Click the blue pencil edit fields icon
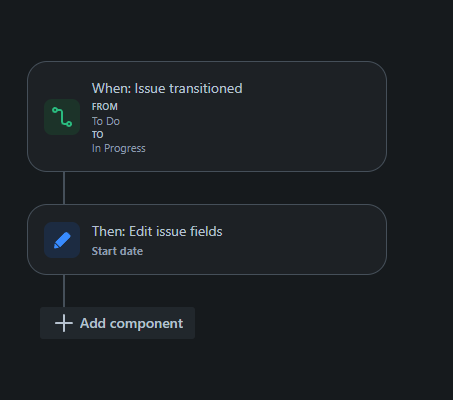This screenshot has height=400, width=453. (62, 240)
